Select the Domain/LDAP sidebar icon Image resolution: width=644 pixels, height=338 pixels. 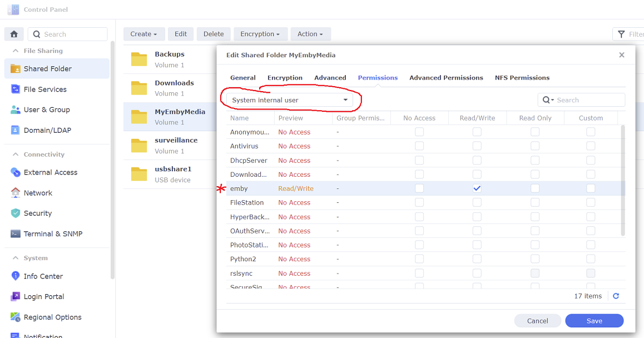pyautogui.click(x=16, y=131)
